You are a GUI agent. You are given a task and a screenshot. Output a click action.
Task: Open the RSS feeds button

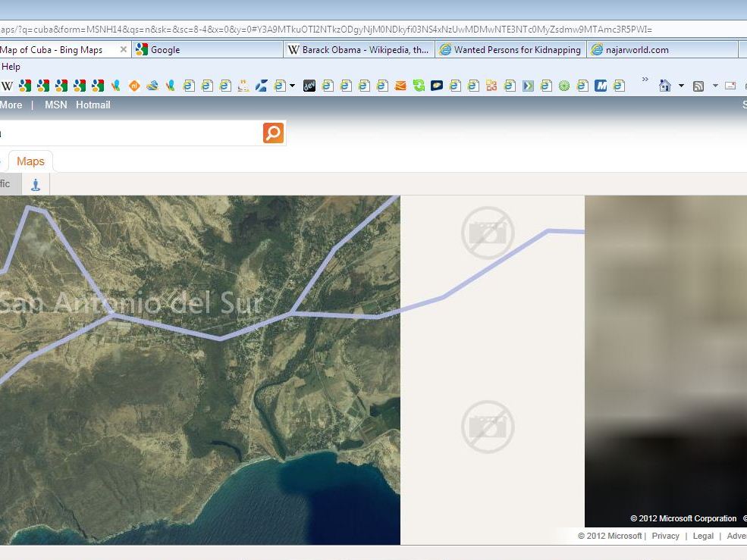(698, 86)
